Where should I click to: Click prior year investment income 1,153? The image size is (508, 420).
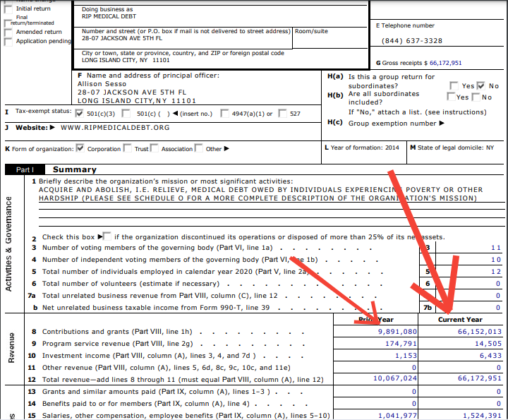[x=406, y=356]
